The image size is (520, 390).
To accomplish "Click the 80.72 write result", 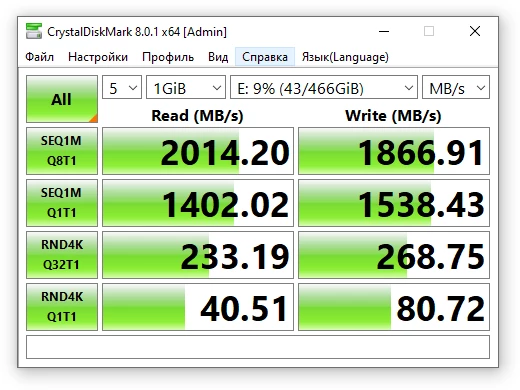I will (x=394, y=307).
